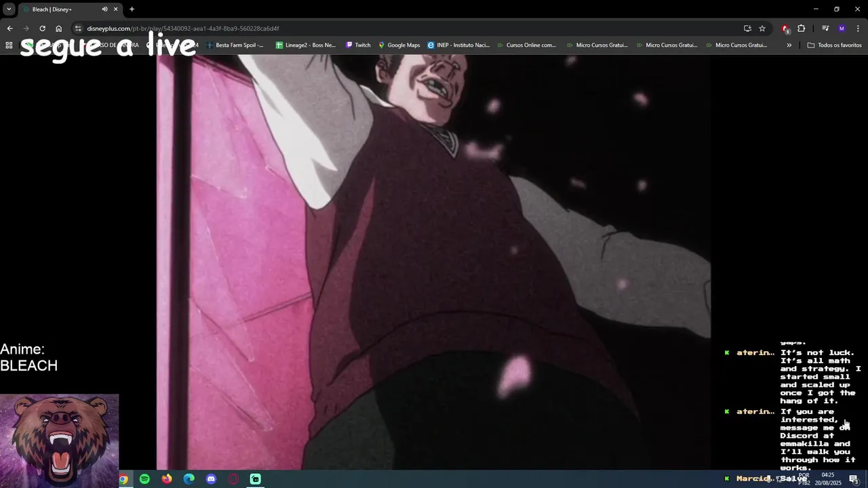Open the Twitch bookmark

(x=358, y=45)
